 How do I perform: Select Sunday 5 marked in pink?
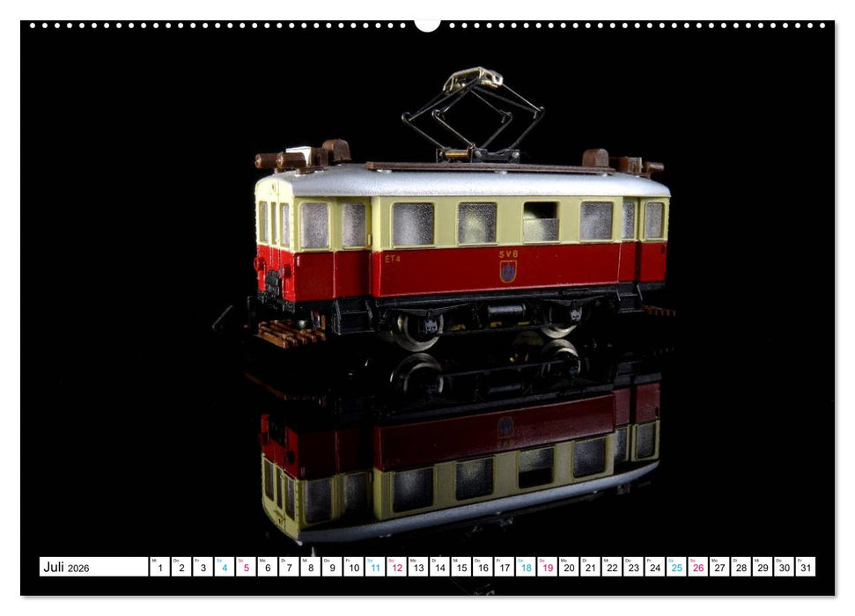coord(245,568)
